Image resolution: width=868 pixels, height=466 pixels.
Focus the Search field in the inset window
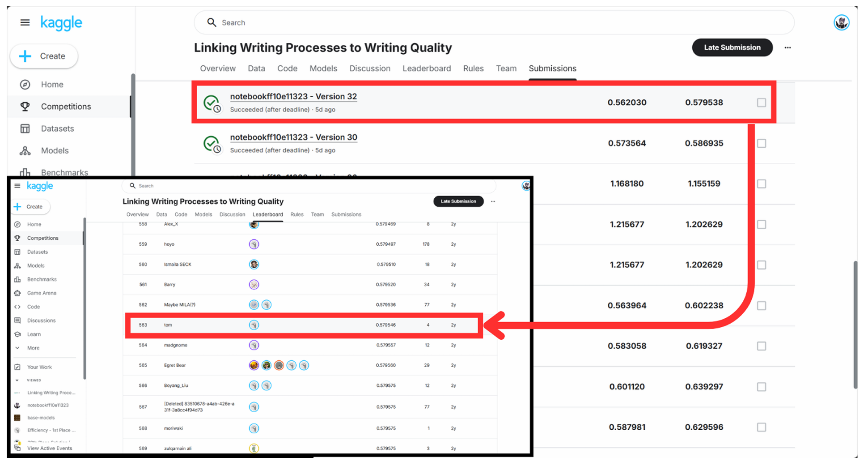point(309,186)
